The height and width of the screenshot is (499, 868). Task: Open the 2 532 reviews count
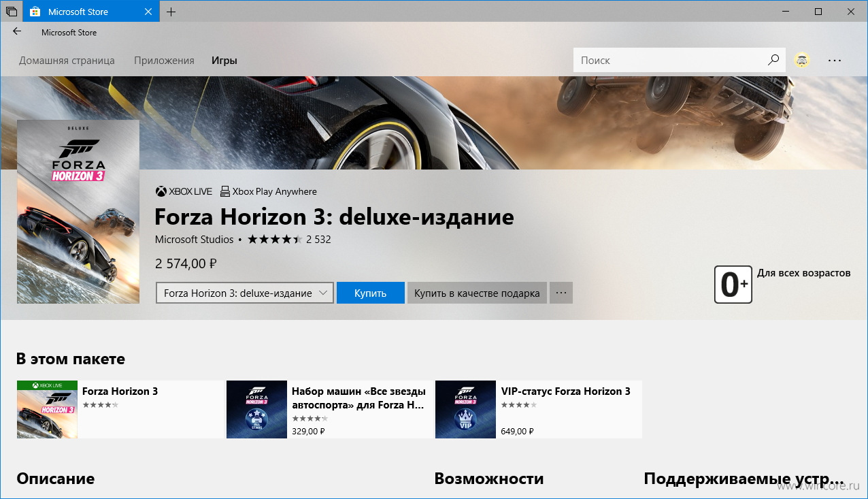click(318, 240)
